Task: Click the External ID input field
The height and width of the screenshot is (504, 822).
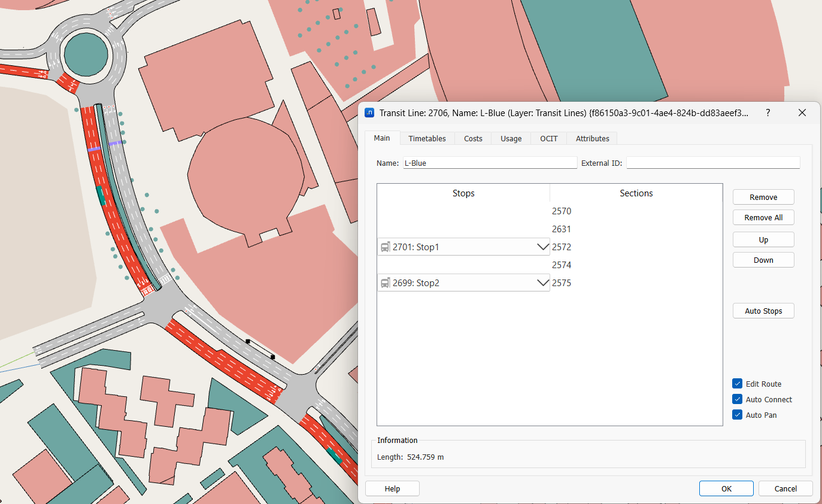Action: pos(712,163)
